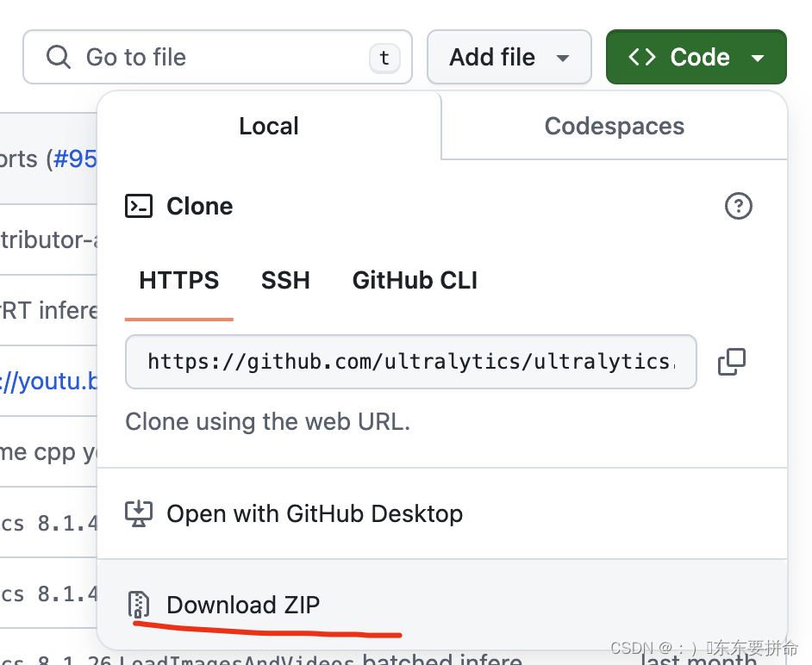Click the Go to file search box

coord(217,57)
